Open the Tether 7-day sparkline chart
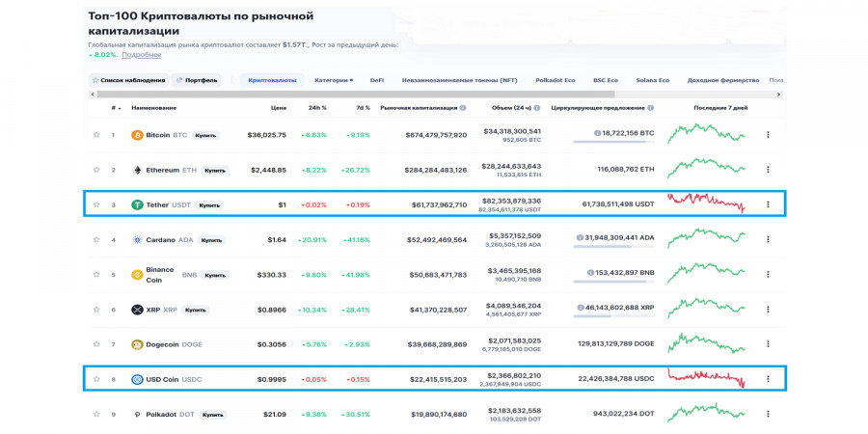This screenshot has width=868, height=434. click(x=706, y=203)
